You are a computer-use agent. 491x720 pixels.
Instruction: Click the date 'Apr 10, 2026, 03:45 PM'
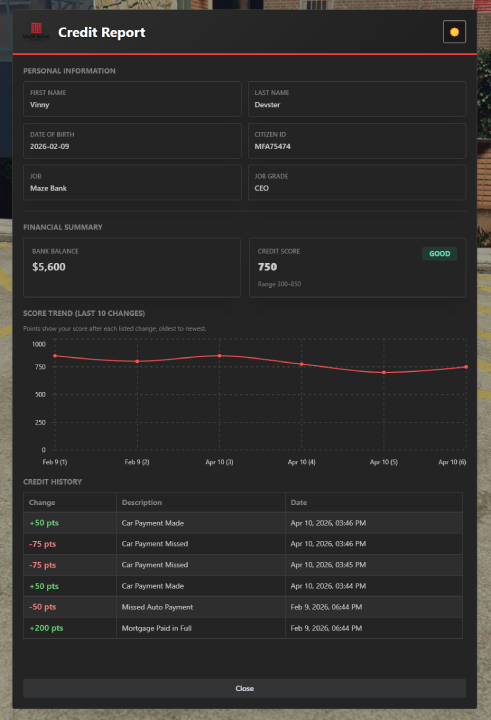pyautogui.click(x=328, y=565)
